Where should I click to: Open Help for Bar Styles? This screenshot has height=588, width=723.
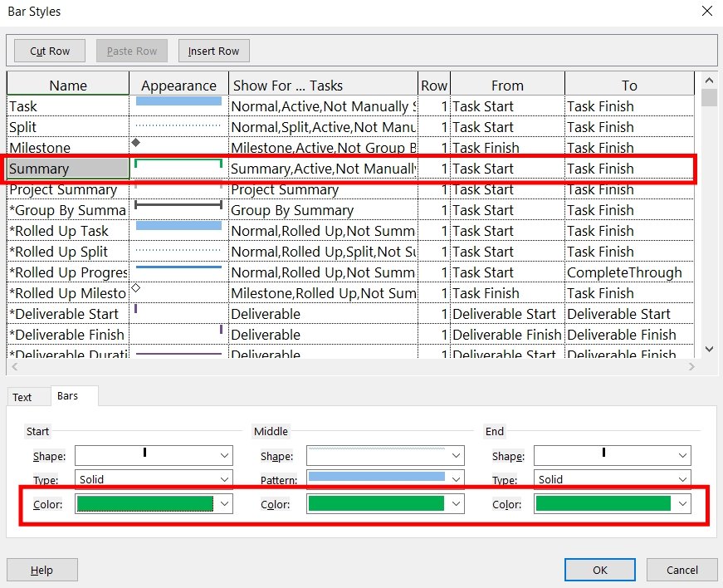point(42,570)
